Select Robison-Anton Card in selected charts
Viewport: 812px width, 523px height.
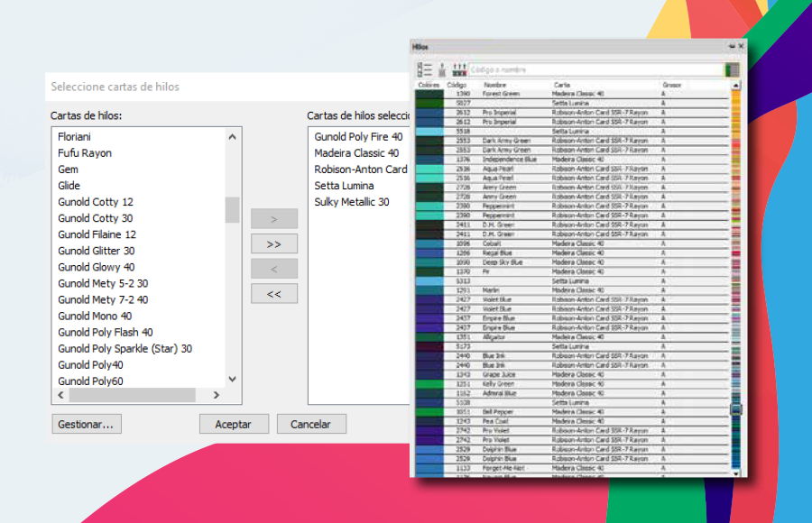click(361, 170)
